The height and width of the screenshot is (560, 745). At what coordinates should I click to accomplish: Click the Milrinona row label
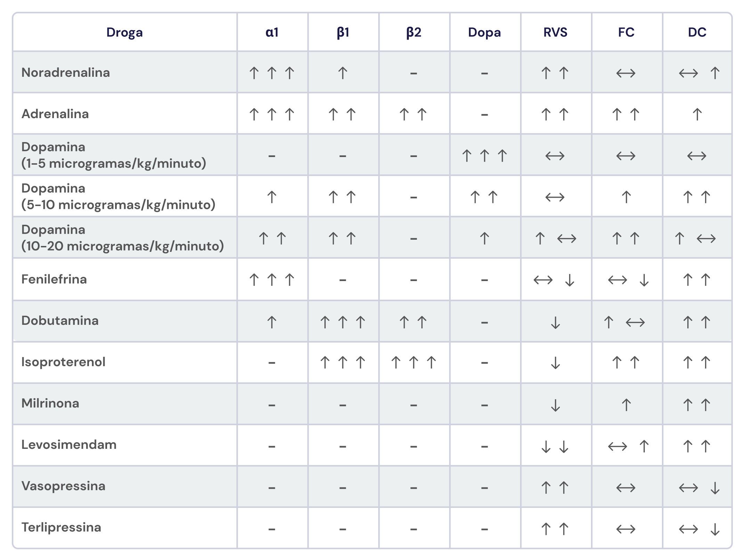[x=50, y=403]
